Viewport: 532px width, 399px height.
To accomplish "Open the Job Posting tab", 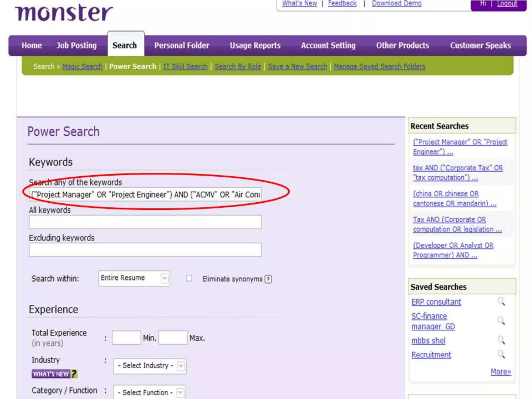I will pyautogui.click(x=77, y=45).
